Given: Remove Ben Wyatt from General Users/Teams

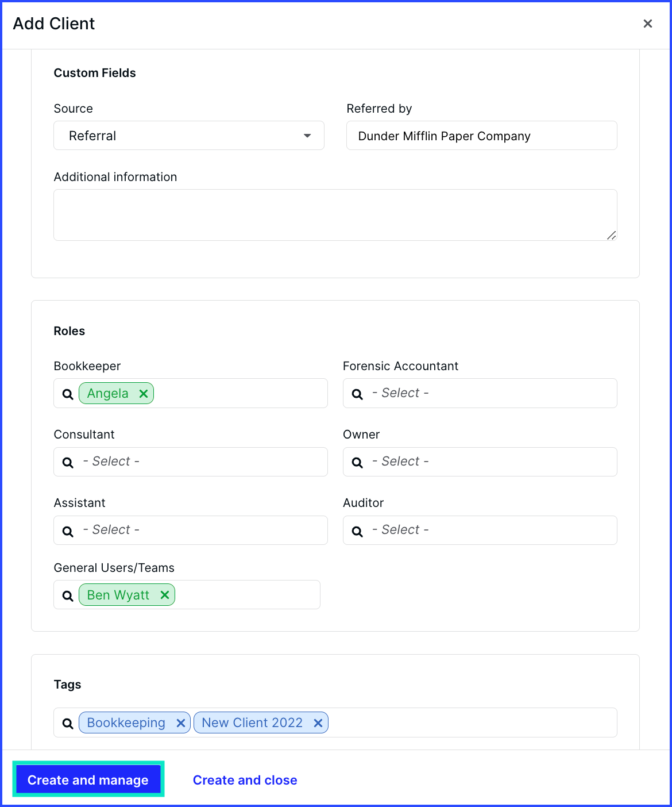Looking at the screenshot, I should (x=165, y=595).
